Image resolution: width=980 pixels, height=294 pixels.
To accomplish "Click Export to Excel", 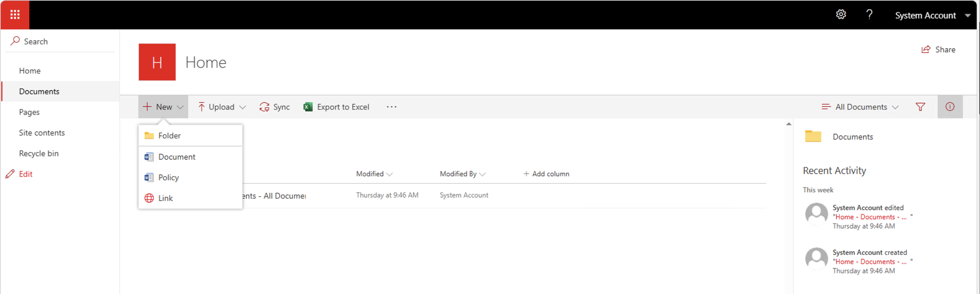I will pos(336,107).
